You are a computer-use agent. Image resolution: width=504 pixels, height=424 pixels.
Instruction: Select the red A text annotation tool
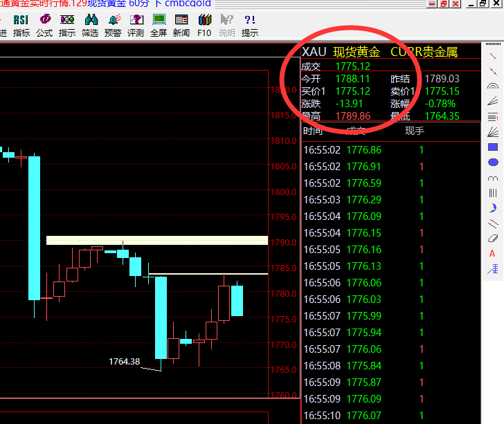492,253
